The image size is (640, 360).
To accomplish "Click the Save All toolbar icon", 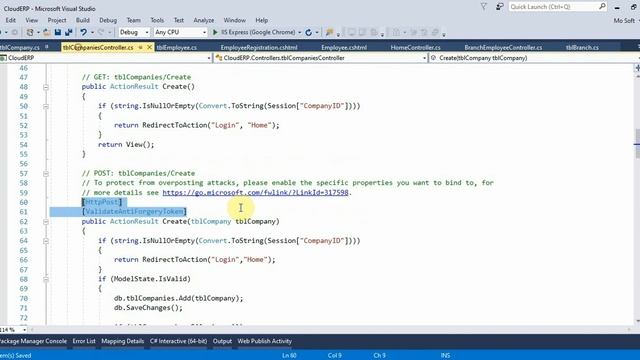I will pyautogui.click(x=69, y=32).
